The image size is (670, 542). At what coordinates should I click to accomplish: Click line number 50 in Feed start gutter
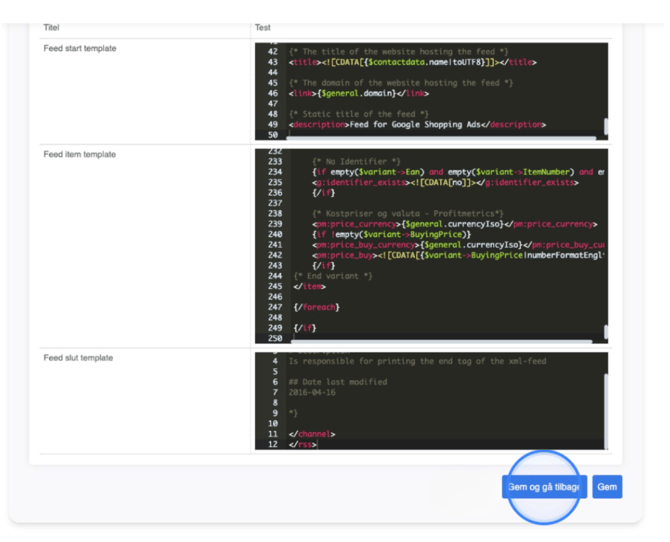[273, 135]
